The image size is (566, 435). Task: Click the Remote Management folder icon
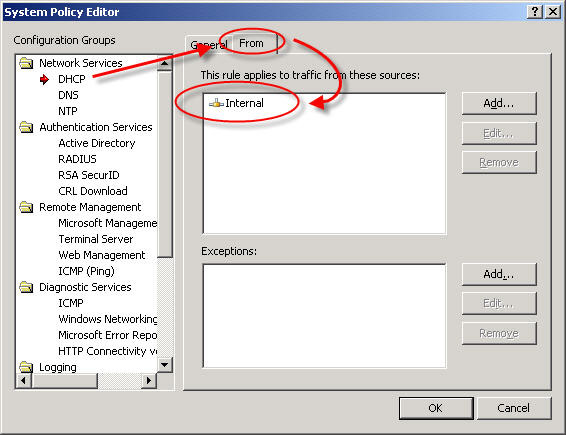coord(26,207)
